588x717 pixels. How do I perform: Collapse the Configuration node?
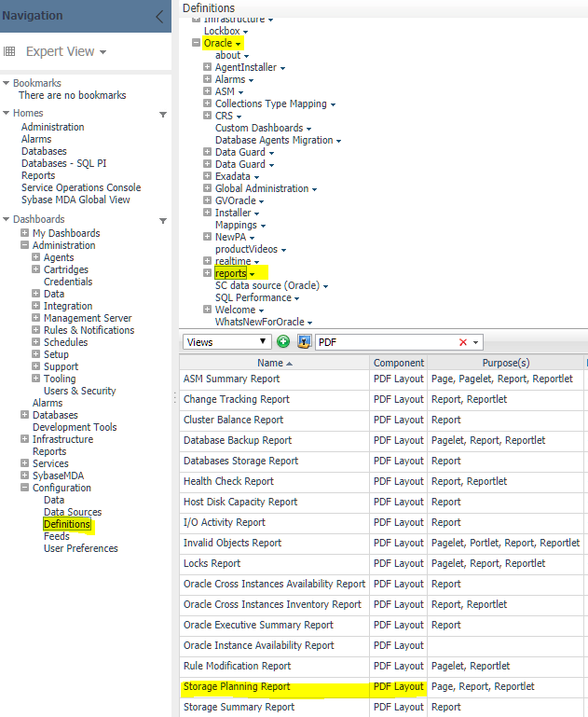click(x=24, y=488)
